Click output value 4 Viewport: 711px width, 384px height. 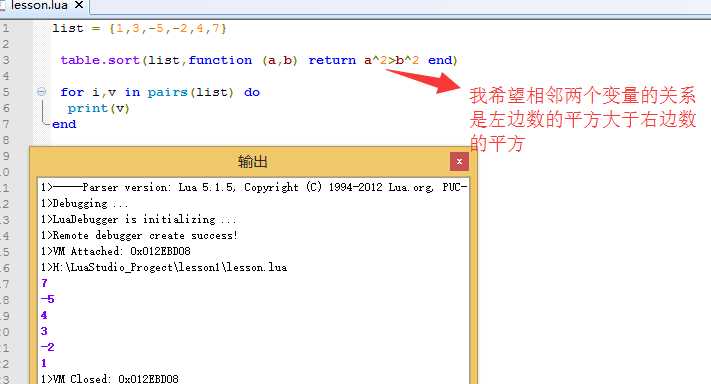44,315
